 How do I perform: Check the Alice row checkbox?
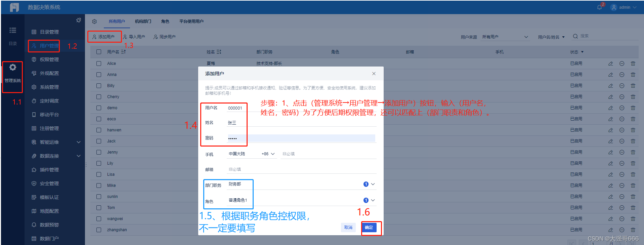99,64
